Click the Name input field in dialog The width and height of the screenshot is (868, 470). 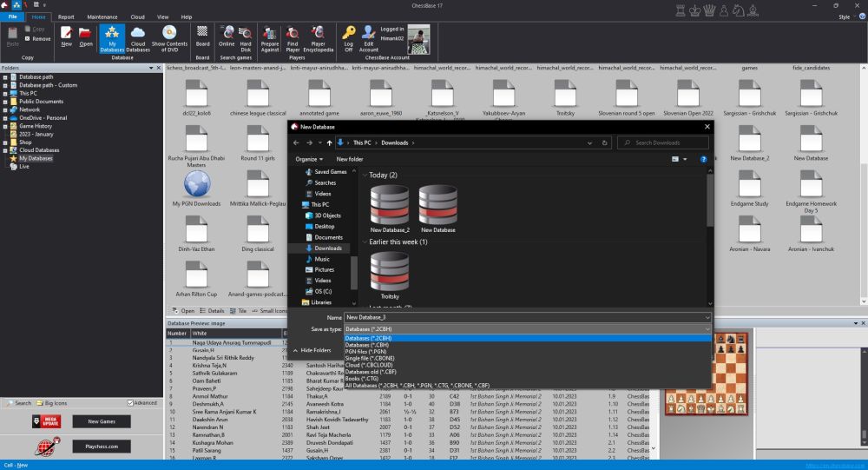click(x=521, y=318)
